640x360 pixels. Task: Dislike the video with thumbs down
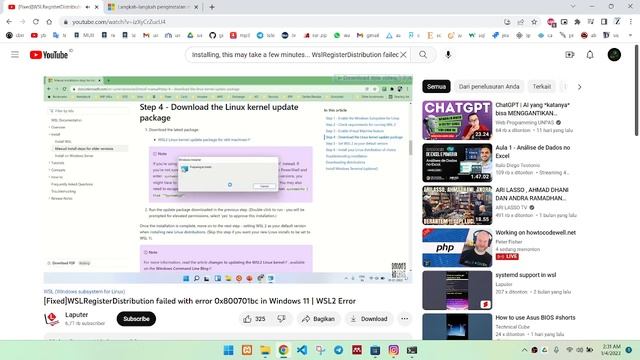coord(281,319)
